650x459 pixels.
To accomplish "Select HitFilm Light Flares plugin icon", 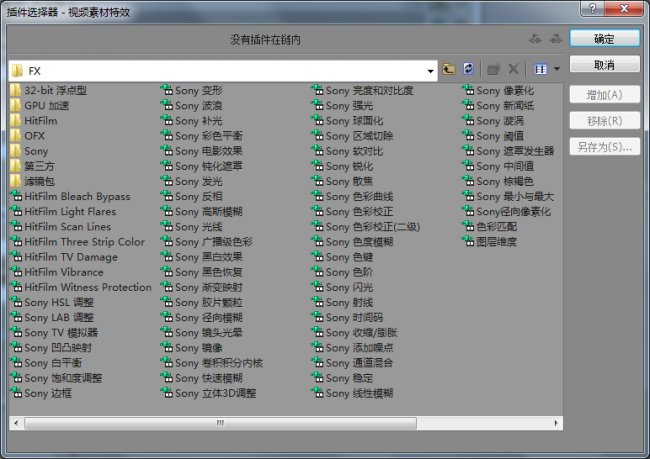I will click(16, 211).
